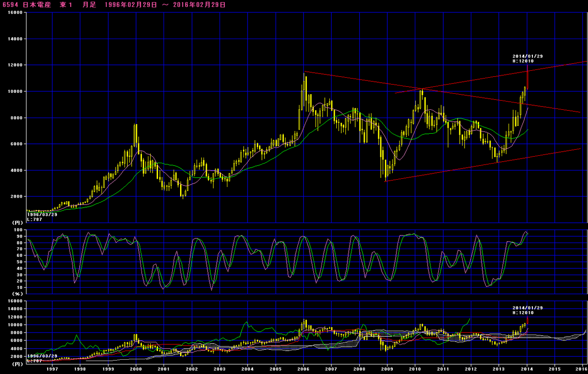Screen dimensions: 588x374
Task: Click the year "2016" on the time axis
Action: (x=581, y=368)
